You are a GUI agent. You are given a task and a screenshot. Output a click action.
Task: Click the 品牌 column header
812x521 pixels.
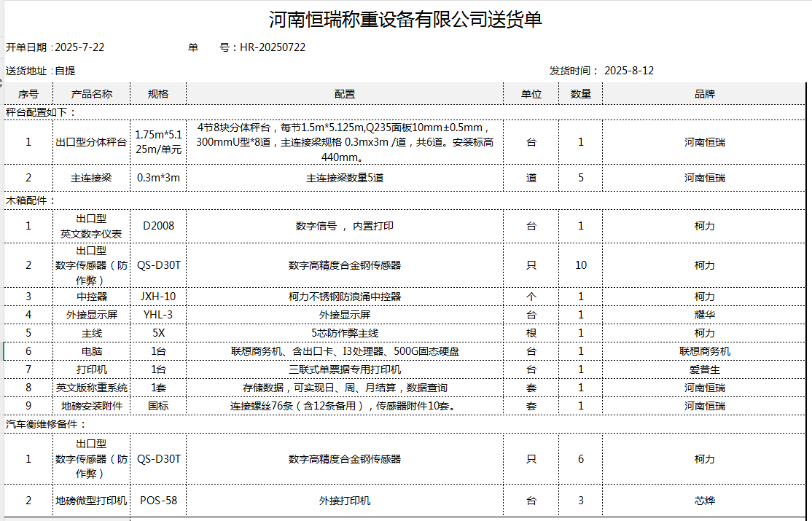pyautogui.click(x=704, y=94)
